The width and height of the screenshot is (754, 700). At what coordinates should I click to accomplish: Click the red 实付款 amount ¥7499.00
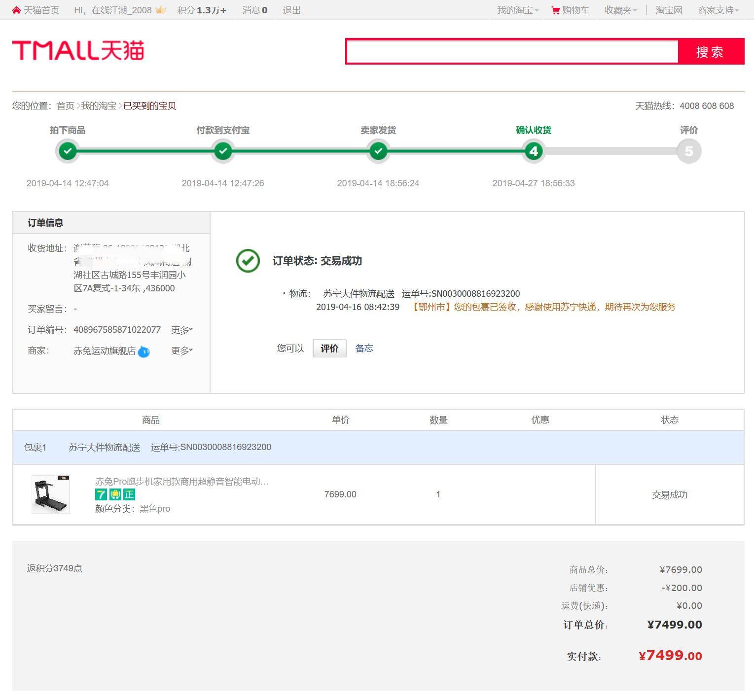pyautogui.click(x=670, y=656)
